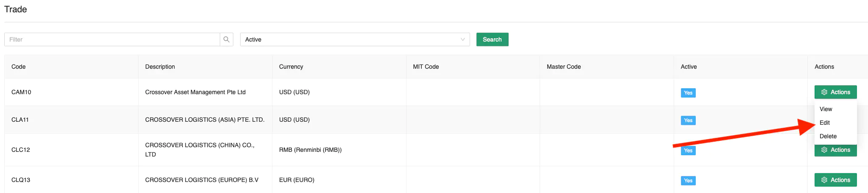Click the Description column header
This screenshot has width=868, height=193.
coord(160,67)
